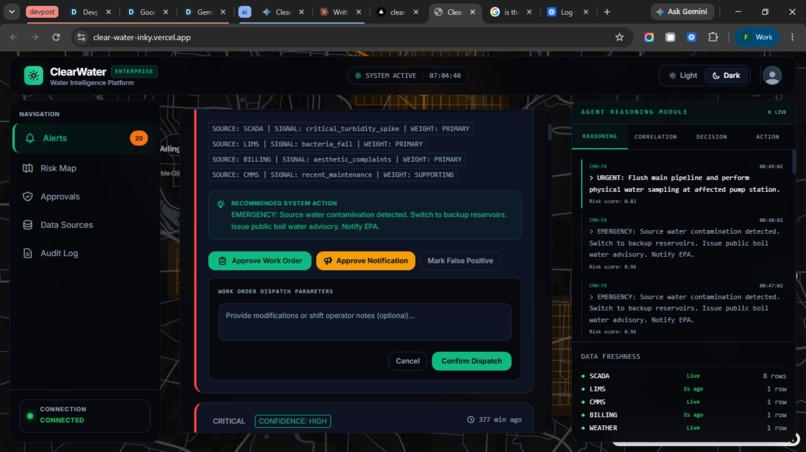Select the Reasoning tab

(599, 137)
